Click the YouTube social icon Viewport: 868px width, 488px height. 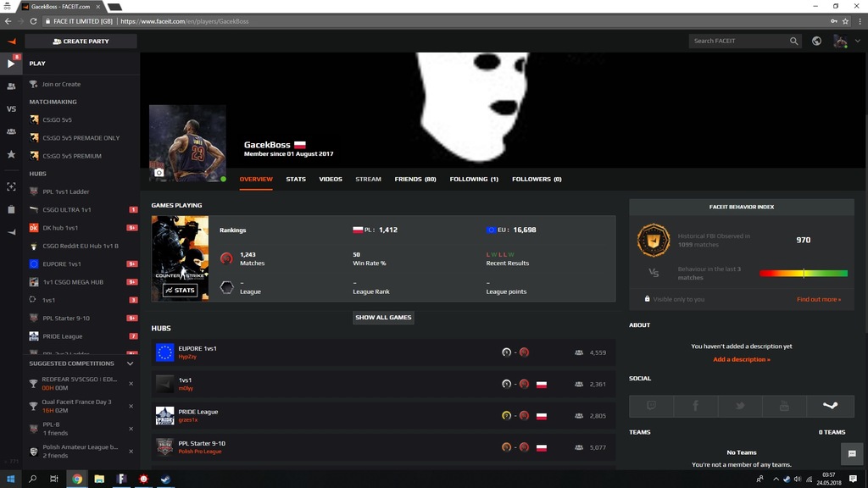tap(784, 406)
